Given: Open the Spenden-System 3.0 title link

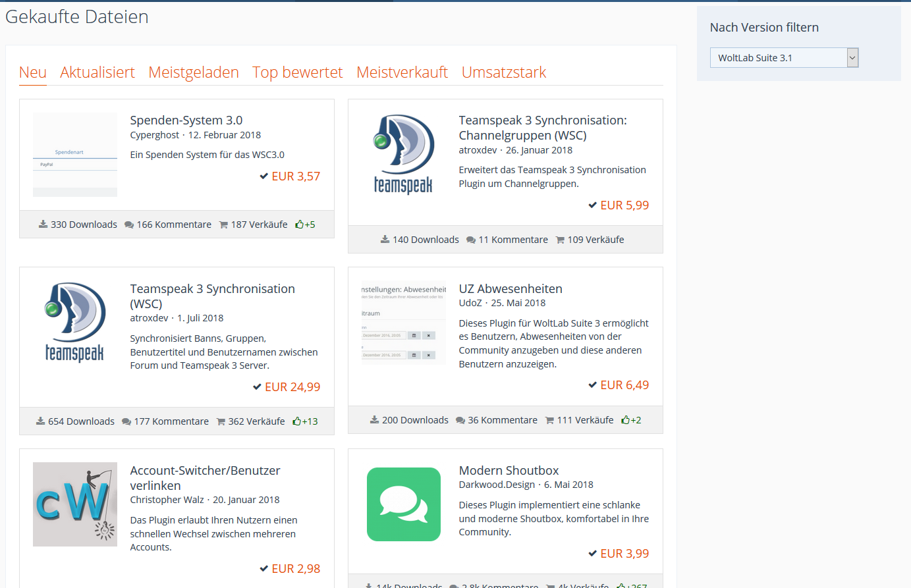Looking at the screenshot, I should point(186,120).
